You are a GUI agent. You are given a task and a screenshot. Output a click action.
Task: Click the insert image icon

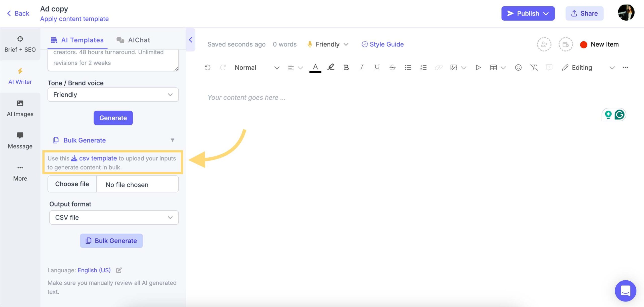(x=454, y=67)
